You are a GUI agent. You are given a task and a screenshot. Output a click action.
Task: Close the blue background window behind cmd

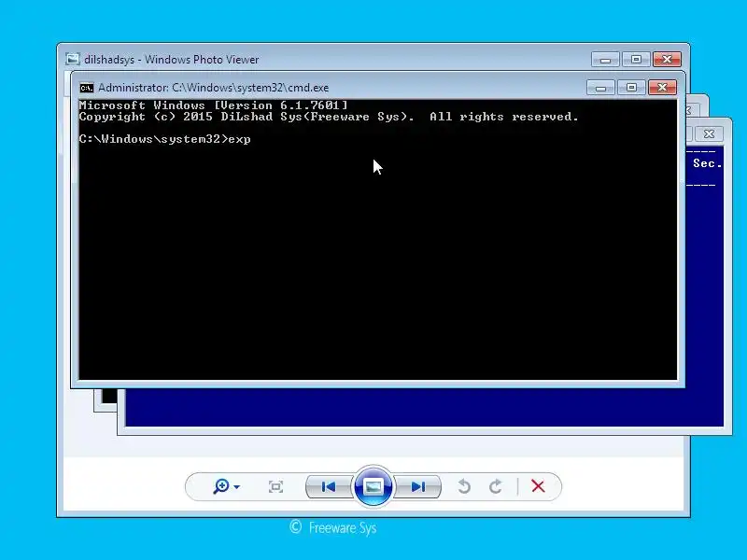pyautogui.click(x=709, y=133)
